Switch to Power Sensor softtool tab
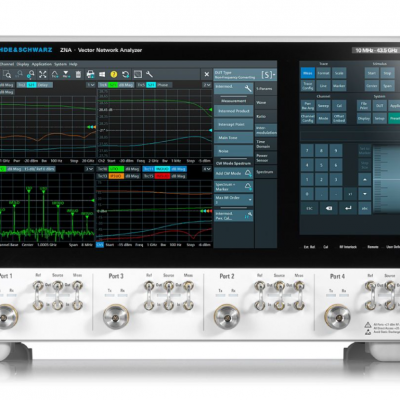 pyautogui.click(x=265, y=158)
